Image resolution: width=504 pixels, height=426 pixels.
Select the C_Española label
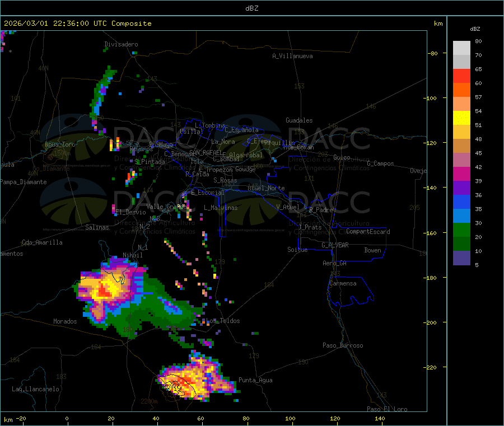coord(242,130)
